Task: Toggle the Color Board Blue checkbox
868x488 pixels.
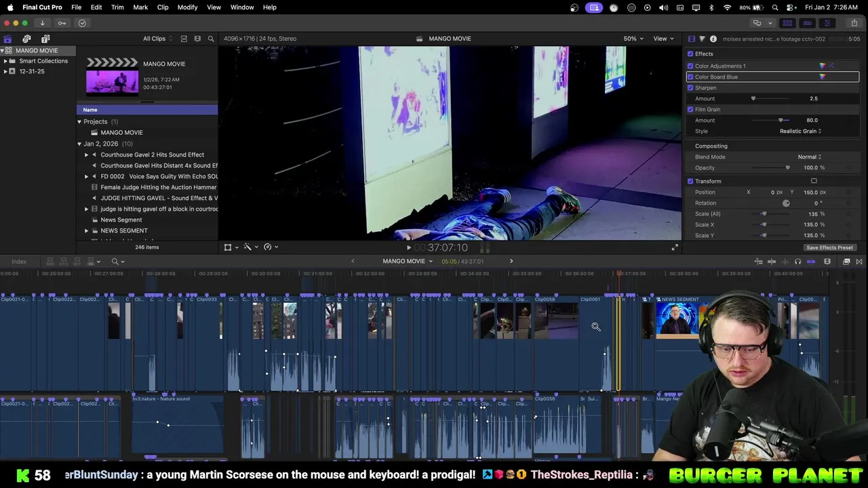Action: coord(690,77)
